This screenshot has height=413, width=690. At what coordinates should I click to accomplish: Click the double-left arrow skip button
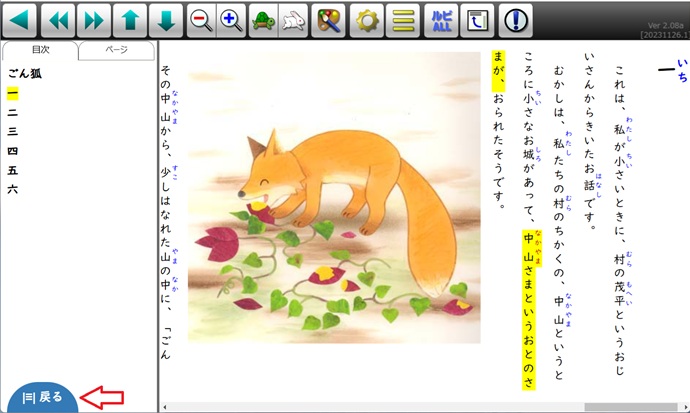click(x=59, y=19)
